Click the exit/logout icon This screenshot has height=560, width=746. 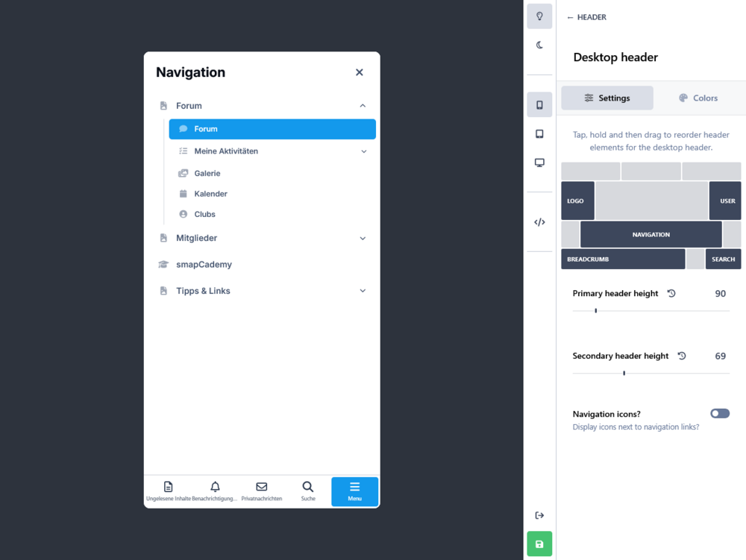pos(539,515)
